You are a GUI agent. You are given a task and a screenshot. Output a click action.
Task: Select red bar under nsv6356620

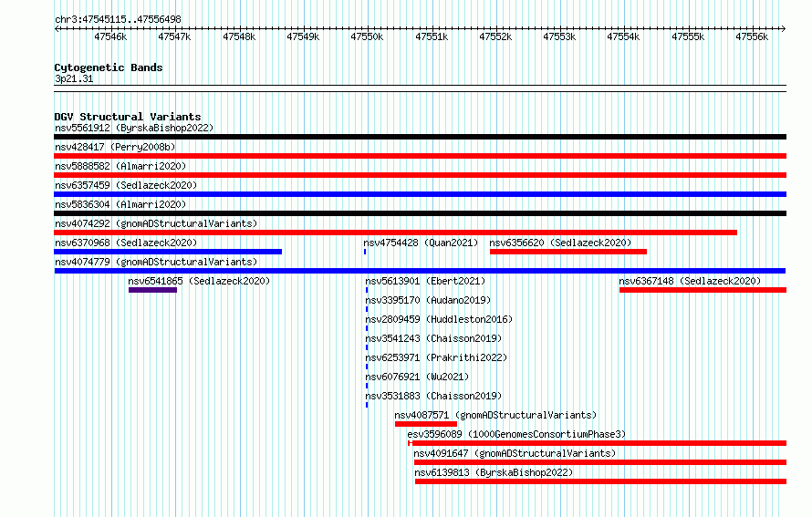pos(568,252)
